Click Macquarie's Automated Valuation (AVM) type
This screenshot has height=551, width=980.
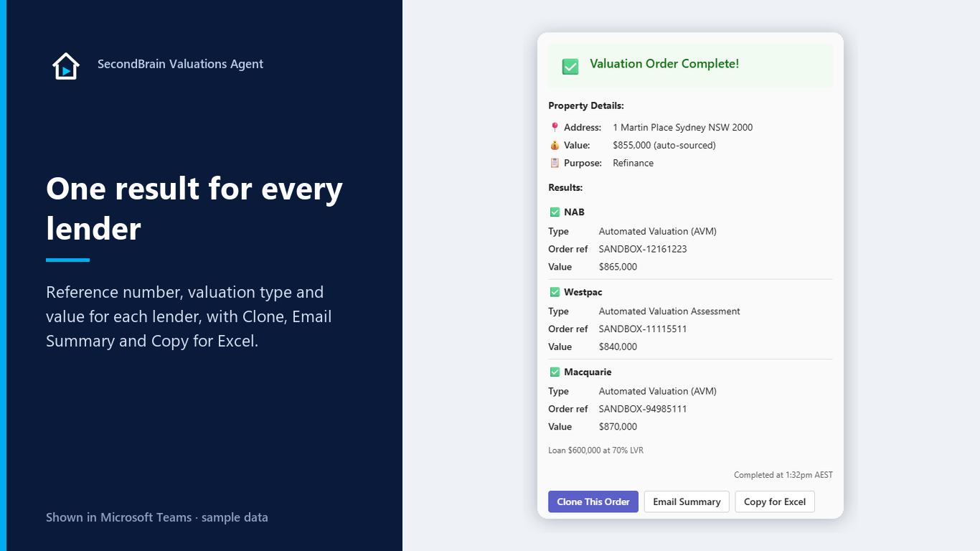click(658, 392)
